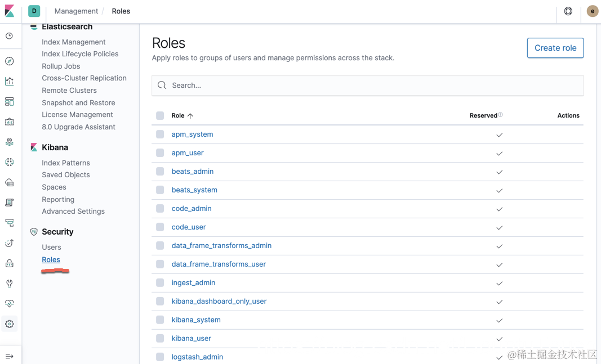Expand the side navigation at the bottom left

[x=10, y=356]
